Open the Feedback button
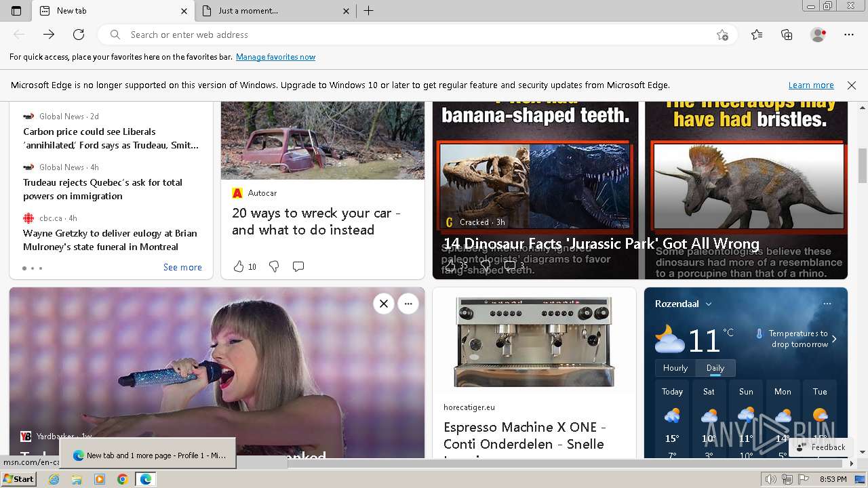 [821, 447]
